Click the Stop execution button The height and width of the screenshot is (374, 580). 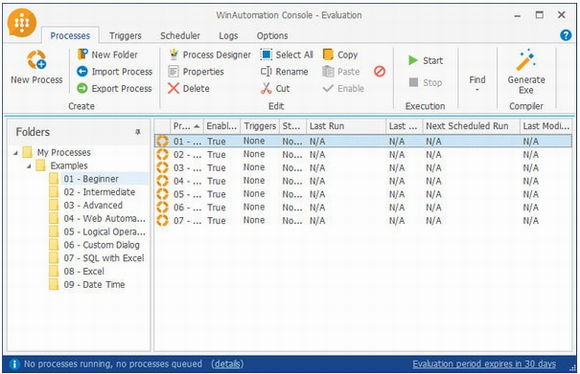pyautogui.click(x=425, y=82)
